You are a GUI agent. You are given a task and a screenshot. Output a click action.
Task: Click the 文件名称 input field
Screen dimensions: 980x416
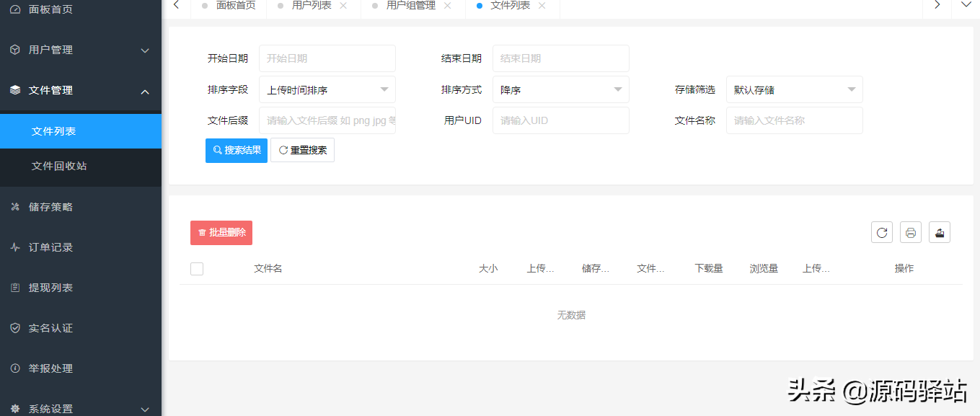point(794,120)
